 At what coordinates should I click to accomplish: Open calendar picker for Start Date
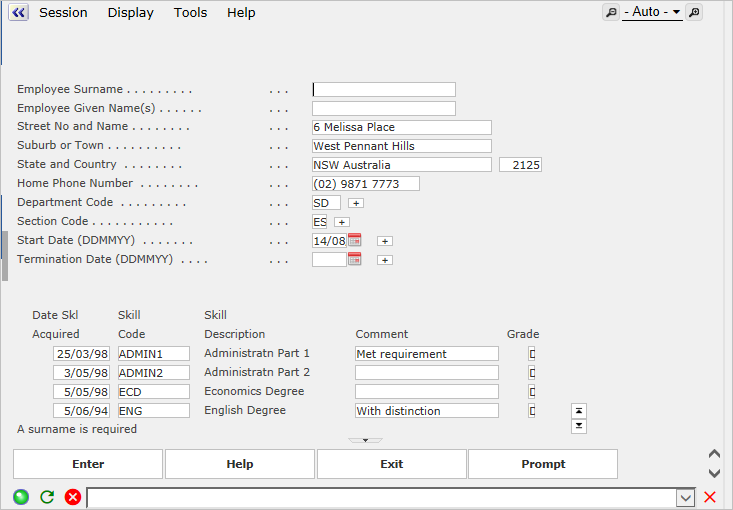[354, 241]
